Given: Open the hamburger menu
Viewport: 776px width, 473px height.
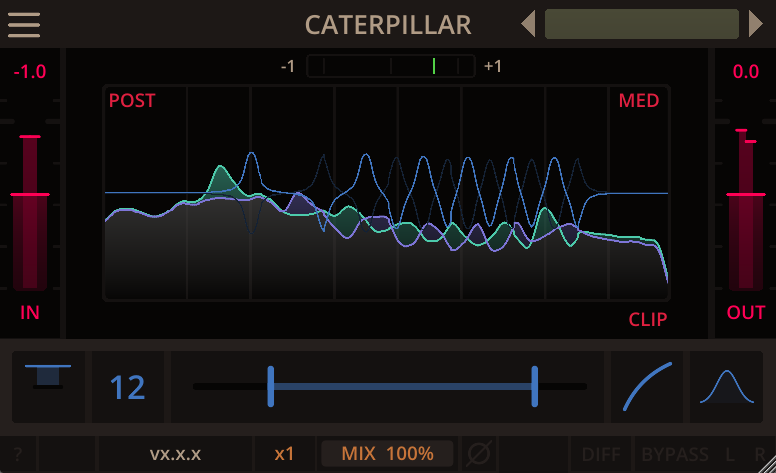Looking at the screenshot, I should (x=23, y=24).
